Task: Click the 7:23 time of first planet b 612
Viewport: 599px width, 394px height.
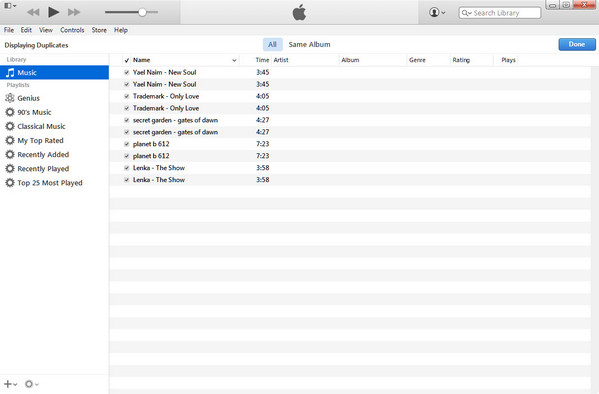Action: click(262, 144)
